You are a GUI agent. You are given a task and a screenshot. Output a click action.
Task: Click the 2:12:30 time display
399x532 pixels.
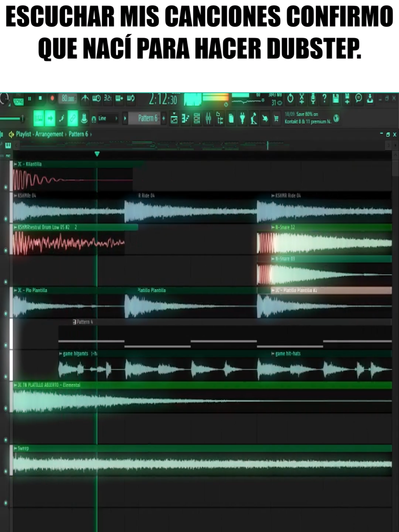163,99
